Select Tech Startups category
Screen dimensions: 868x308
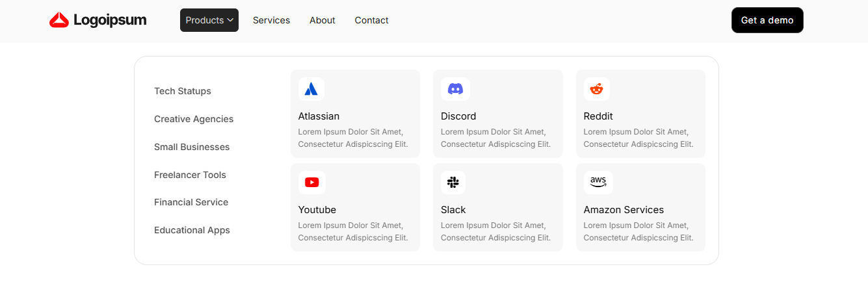tap(183, 91)
